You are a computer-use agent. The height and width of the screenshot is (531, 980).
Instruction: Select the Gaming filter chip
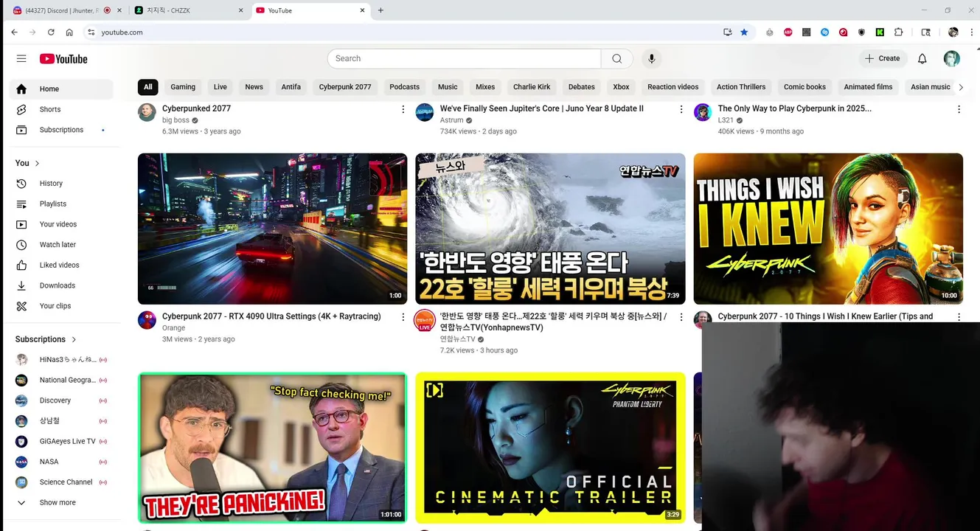(x=183, y=87)
